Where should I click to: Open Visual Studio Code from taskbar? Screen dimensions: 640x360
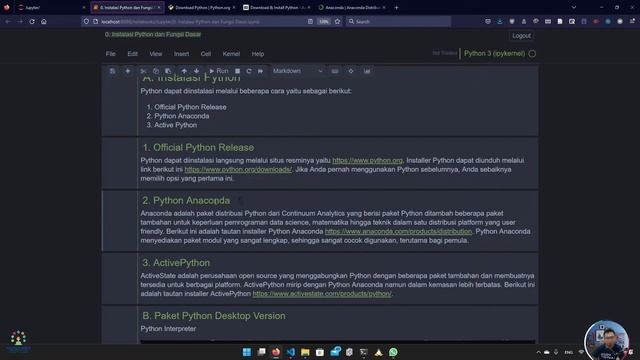pyautogui.click(x=291, y=352)
